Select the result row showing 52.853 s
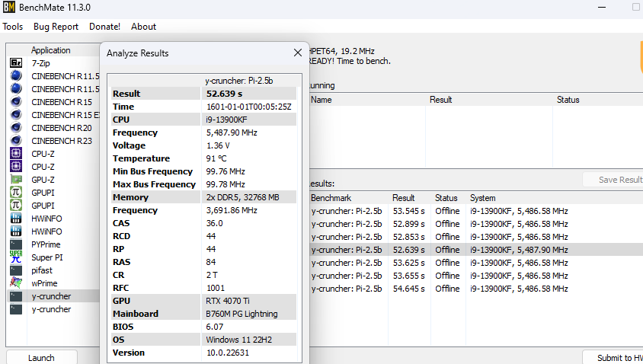Viewport: 643px width, 364px height. coord(475,237)
